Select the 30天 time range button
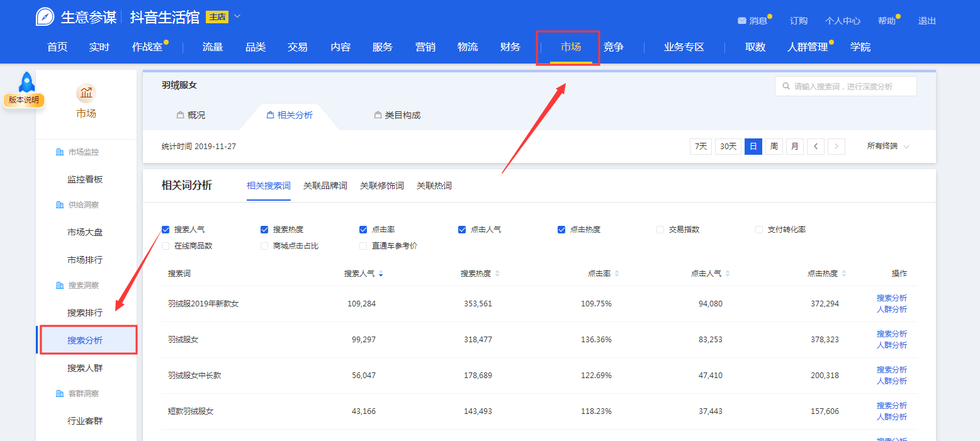The height and width of the screenshot is (441, 980). pos(728,147)
